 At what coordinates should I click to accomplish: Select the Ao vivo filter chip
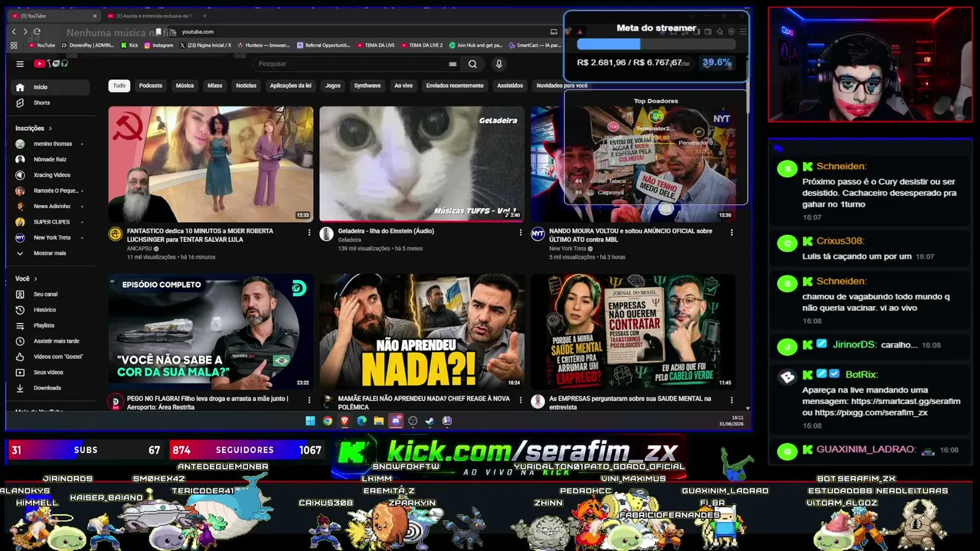click(x=403, y=86)
